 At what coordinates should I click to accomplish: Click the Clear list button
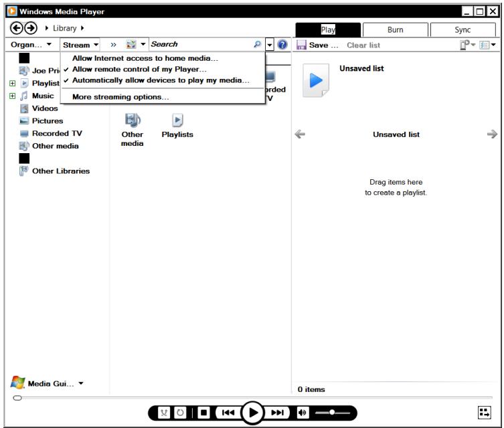[363, 45]
